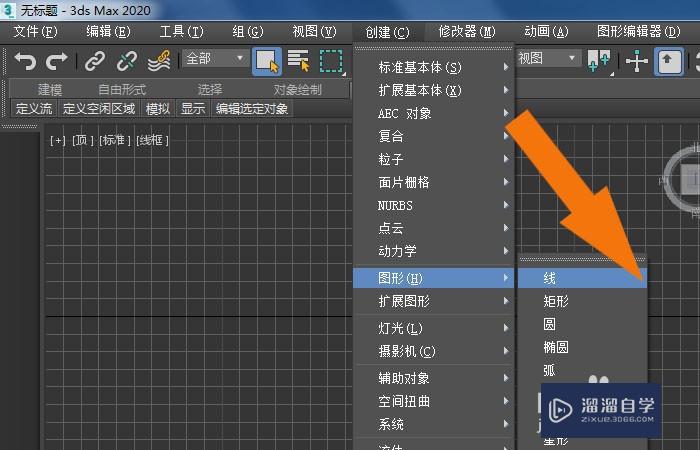Viewport: 700px width, 450px height.
Task: Expand 灯光(L) submenu
Action: pos(434,329)
